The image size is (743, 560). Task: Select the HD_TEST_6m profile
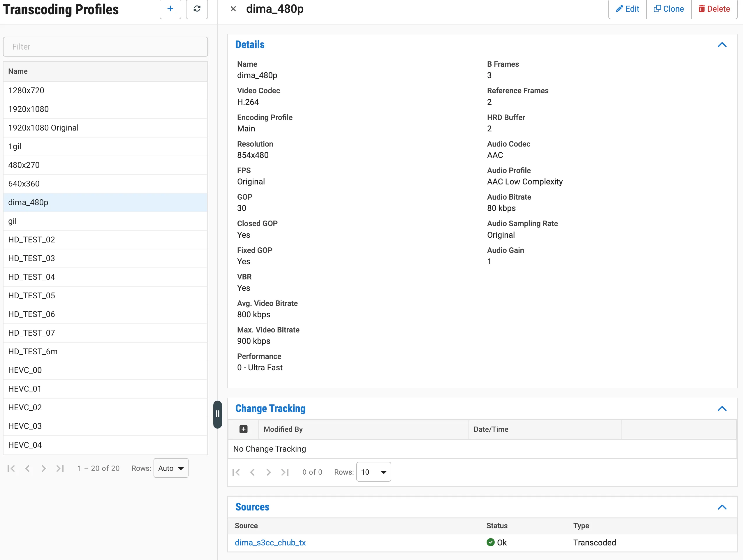coord(105,351)
